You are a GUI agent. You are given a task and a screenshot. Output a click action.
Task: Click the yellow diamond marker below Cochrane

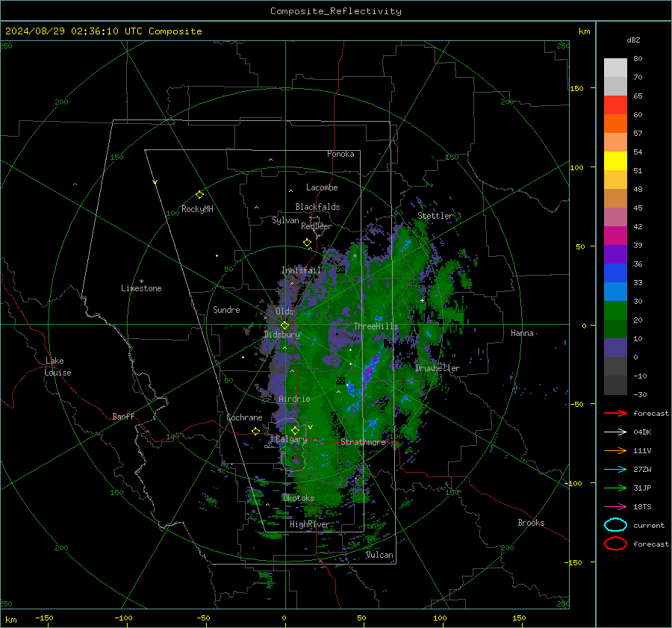click(255, 431)
